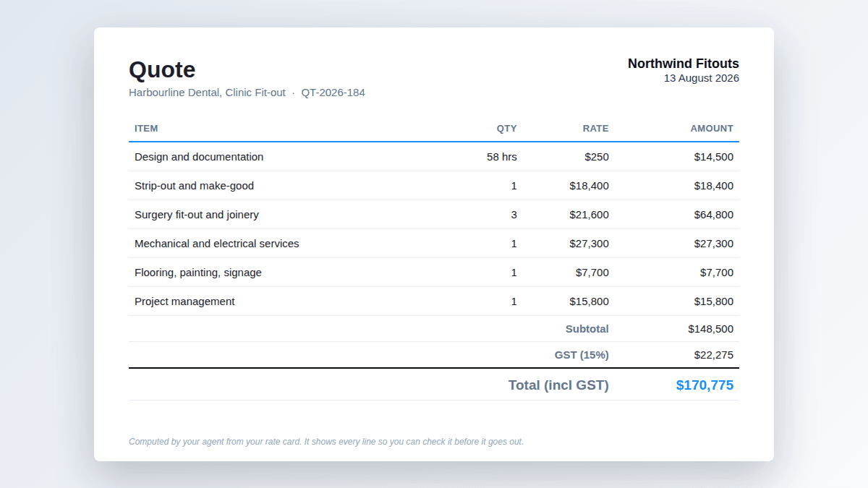This screenshot has width=868, height=488.
Task: Click the RATE column header
Action: (x=596, y=129)
